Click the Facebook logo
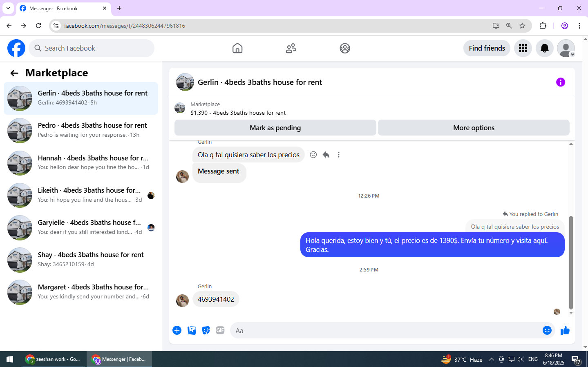Image resolution: width=588 pixels, height=367 pixels. tap(16, 48)
